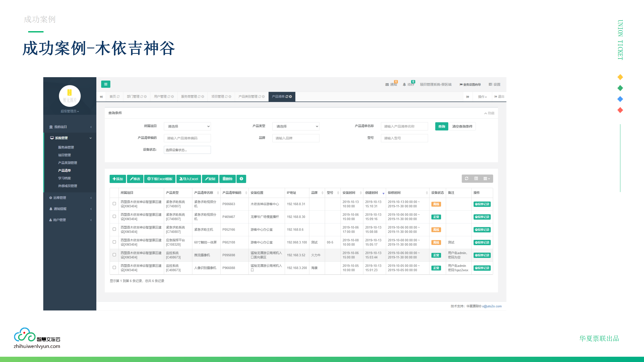Switch to the 部门管理 tab
This screenshot has width=644, height=362.
[x=133, y=97]
